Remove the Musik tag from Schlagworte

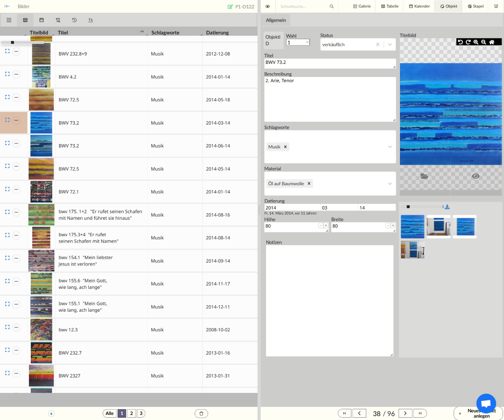click(286, 147)
